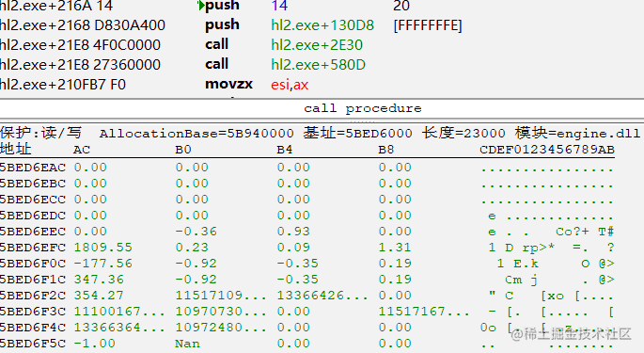Image resolution: width=644 pixels, height=353 pixels.
Task: Select memory row address 5BED6F2C
Action: (x=33, y=296)
